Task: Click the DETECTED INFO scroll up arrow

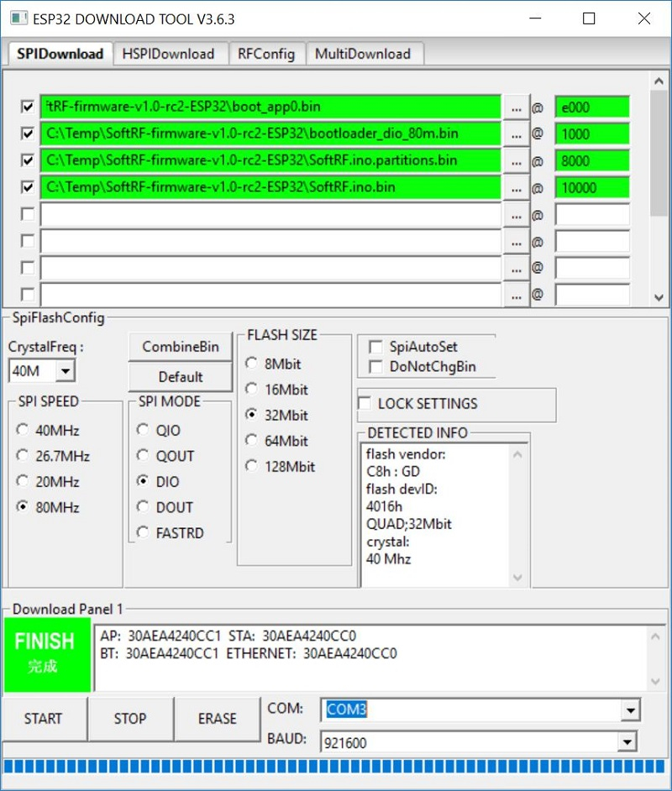Action: click(x=517, y=454)
